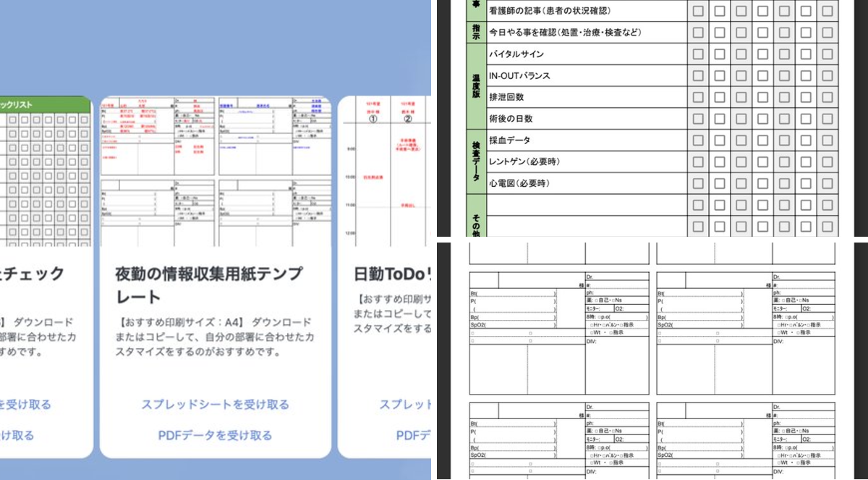Tick the first checkbox in 採血データ row
This screenshot has height=480, width=868.
pyautogui.click(x=698, y=140)
